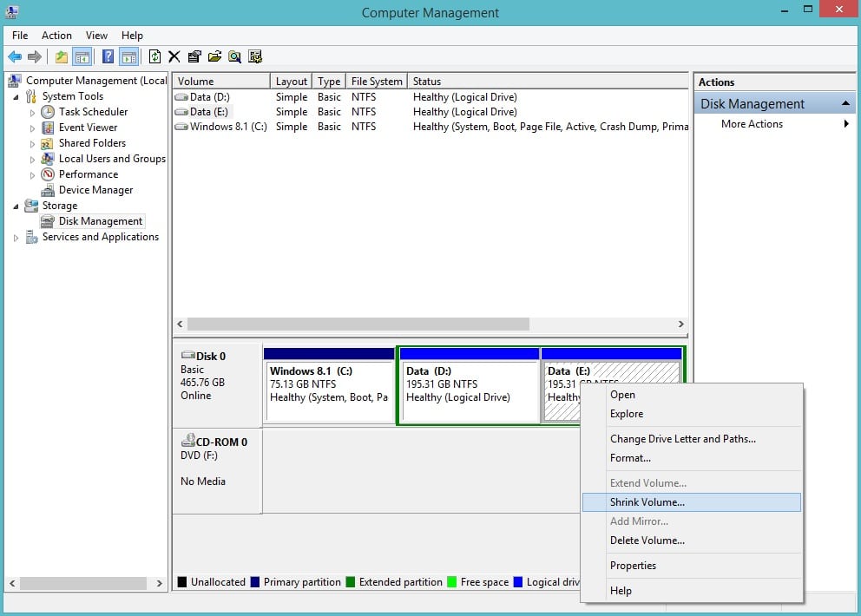Image resolution: width=861 pixels, height=616 pixels.
Task: Select Event Viewer in the tree
Action: point(88,128)
